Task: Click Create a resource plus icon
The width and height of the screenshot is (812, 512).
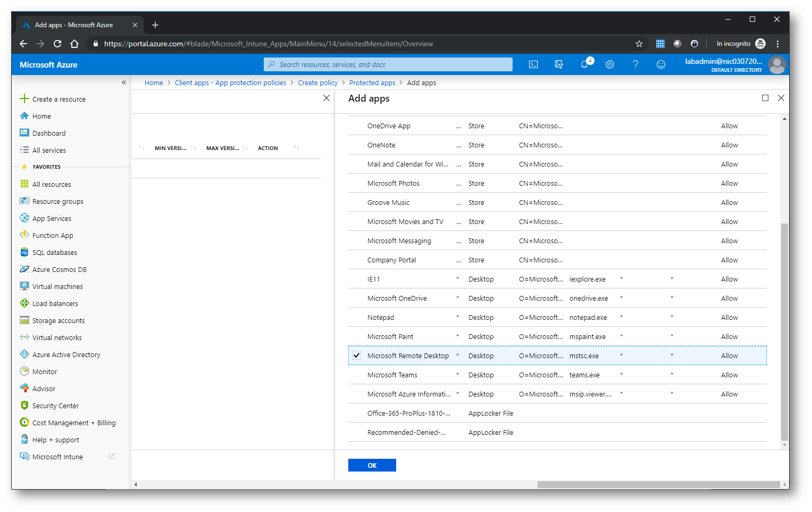Action: pos(24,98)
